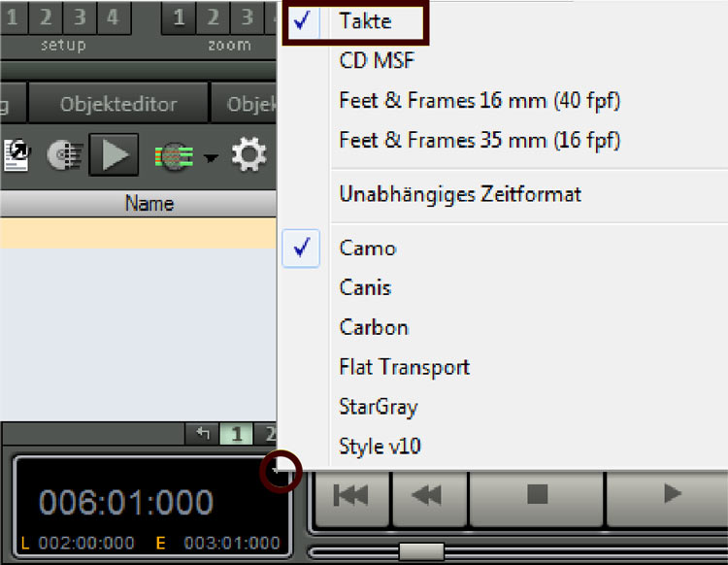Pick the StarGray skin

tap(379, 407)
